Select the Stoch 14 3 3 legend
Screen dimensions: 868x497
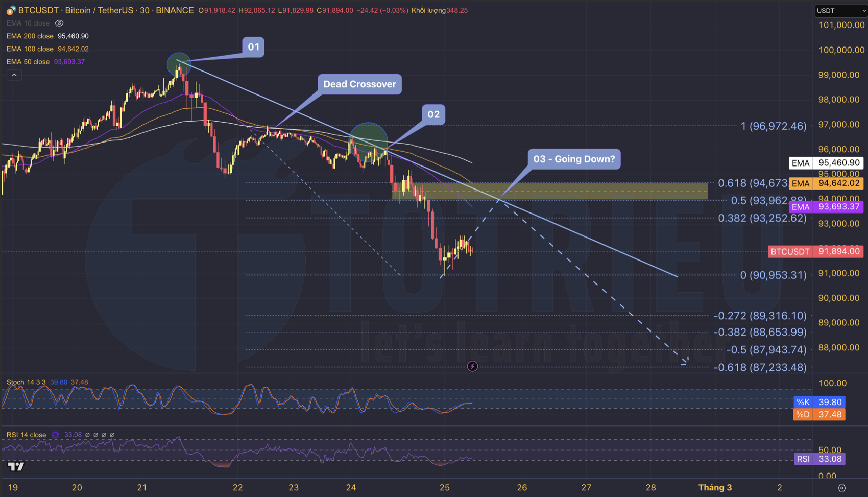(26, 382)
